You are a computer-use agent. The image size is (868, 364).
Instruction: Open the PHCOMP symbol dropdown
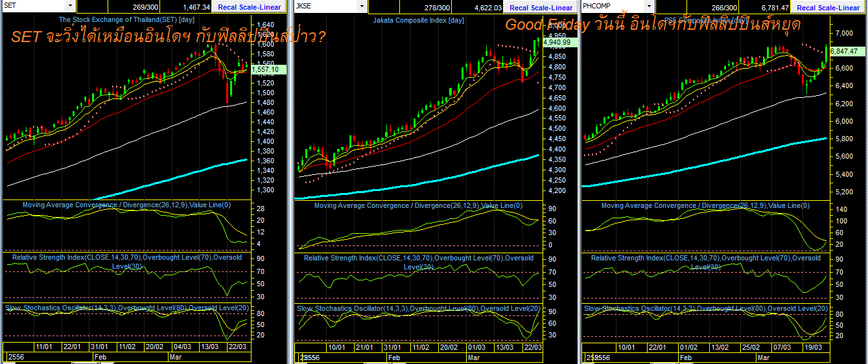click(649, 7)
